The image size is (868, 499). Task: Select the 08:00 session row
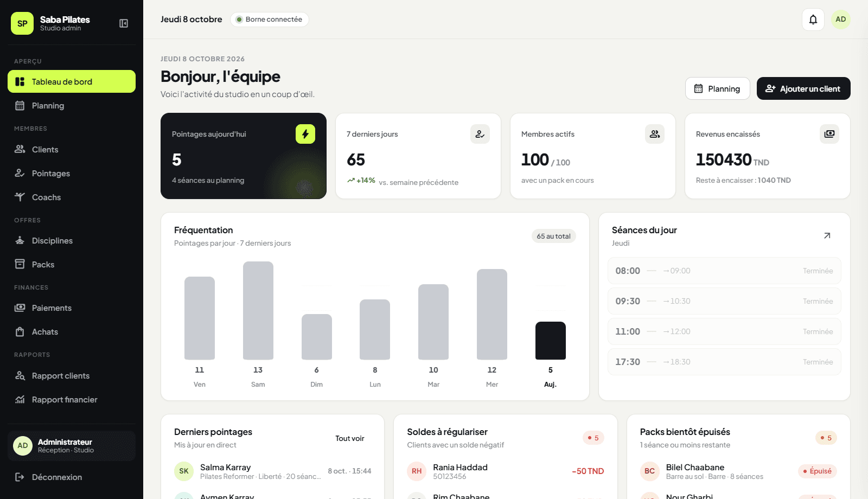click(724, 271)
